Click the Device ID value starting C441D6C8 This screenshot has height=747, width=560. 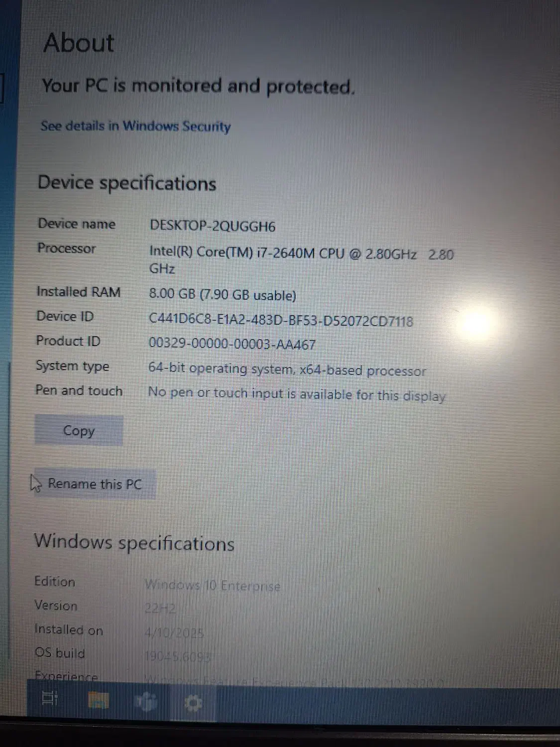pyautogui.click(x=281, y=320)
